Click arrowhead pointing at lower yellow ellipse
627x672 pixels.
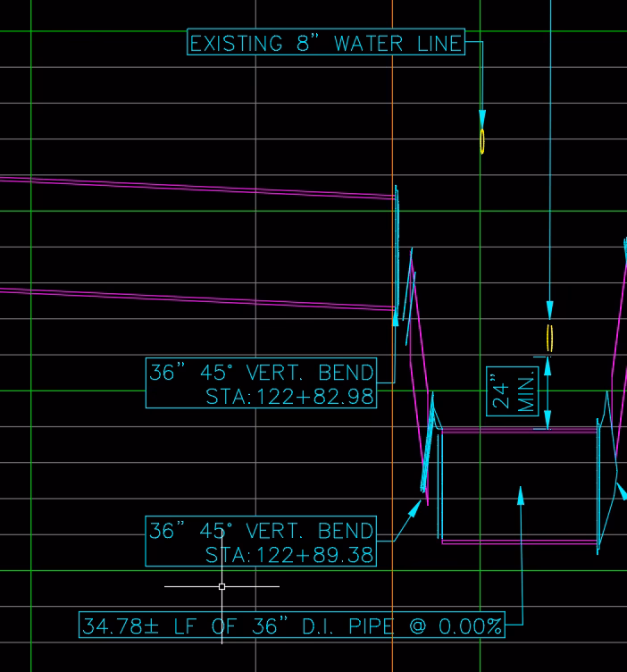550,310
